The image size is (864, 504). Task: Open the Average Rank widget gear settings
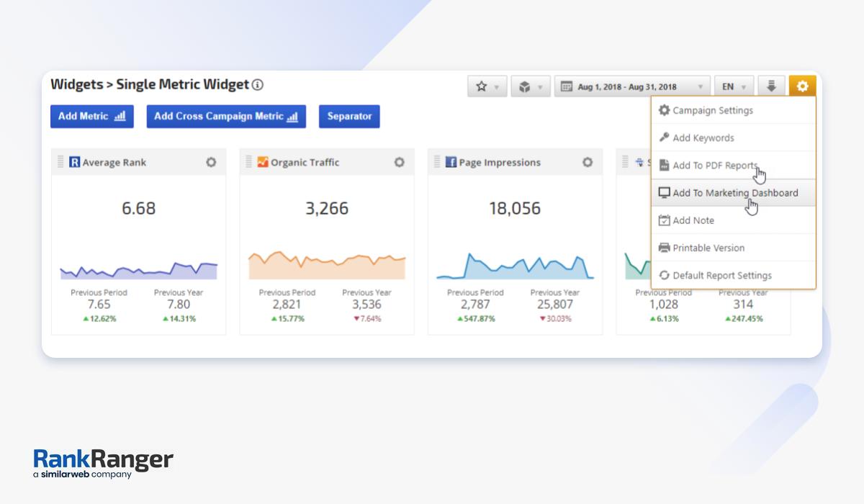(211, 163)
